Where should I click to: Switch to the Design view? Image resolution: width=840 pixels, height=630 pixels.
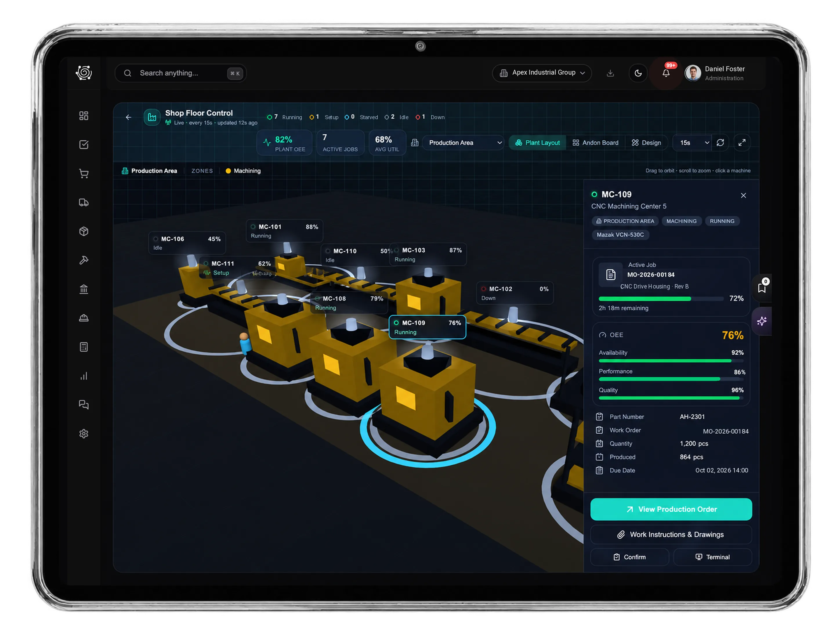pos(646,143)
